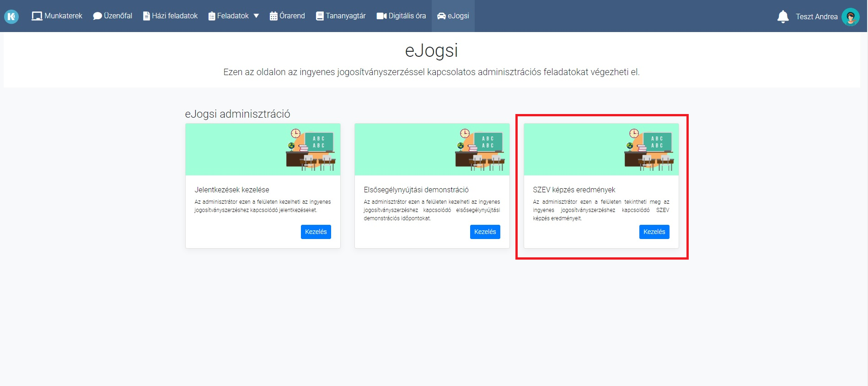Click the Jelentkezések kezelése title
The image size is (868, 386).
coord(232,190)
